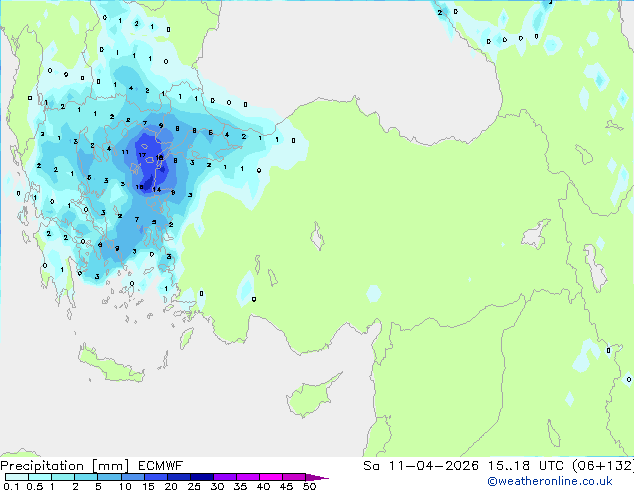Click the '25' legend label
The height and width of the screenshot is (490, 634).
pyautogui.click(x=194, y=486)
